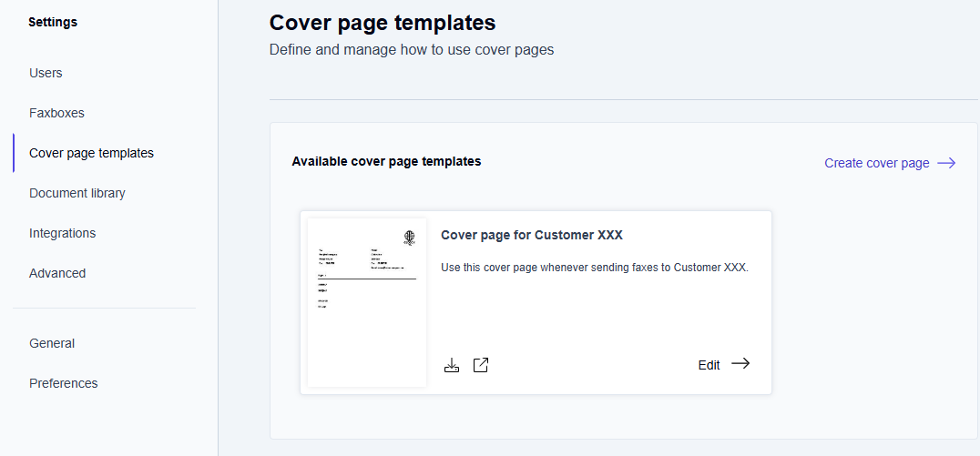This screenshot has width=980, height=456.
Task: Open Advanced settings
Action: click(57, 273)
